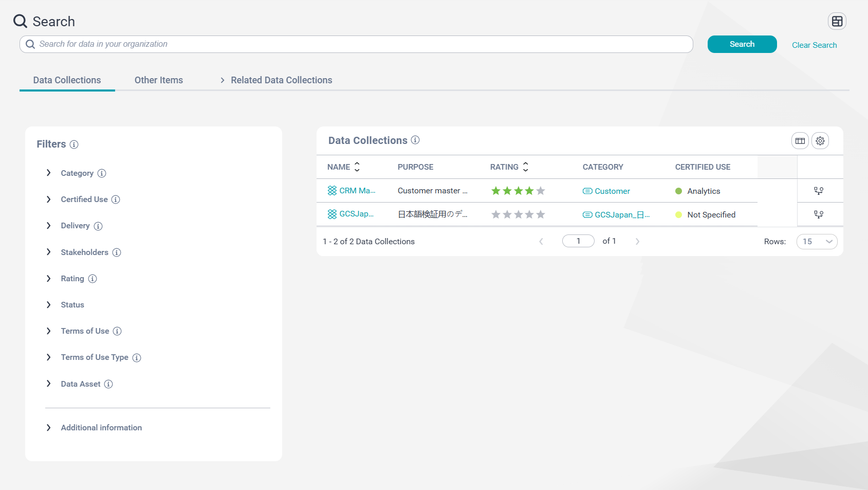Expand the Terms of Use Type filter
868x490 pixels.
click(x=48, y=357)
